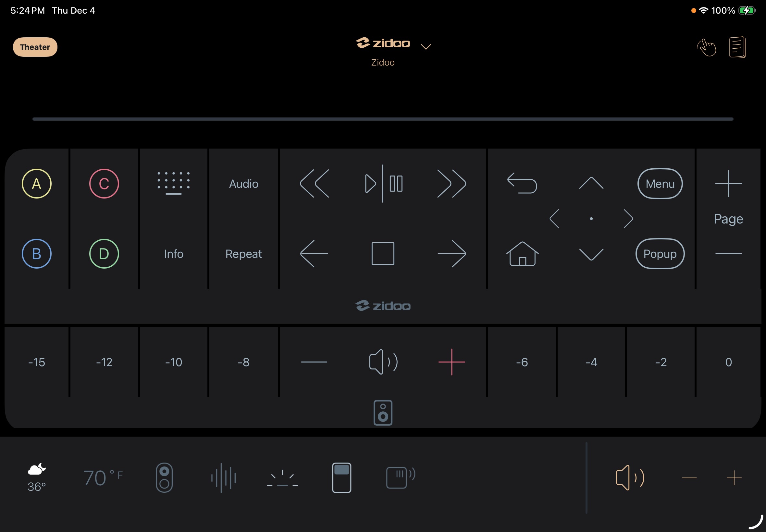The image size is (766, 532).
Task: Toggle the orange speaker mute in bottom bar
Action: (x=630, y=478)
